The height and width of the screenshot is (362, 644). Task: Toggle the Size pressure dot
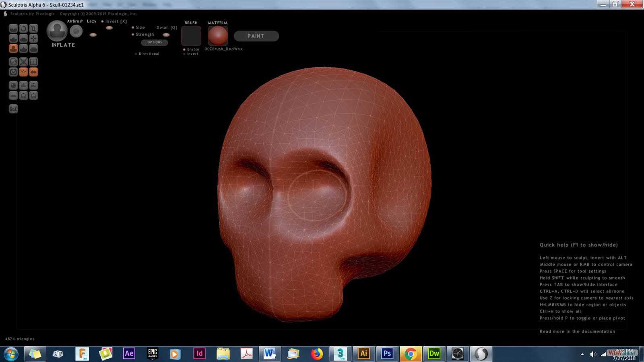pos(133,27)
